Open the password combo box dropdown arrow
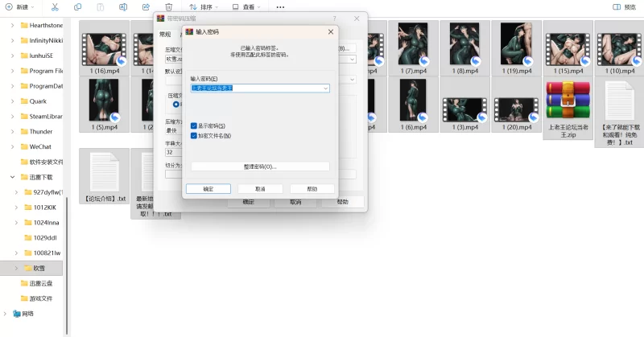This screenshot has width=644, height=337. pyautogui.click(x=325, y=88)
